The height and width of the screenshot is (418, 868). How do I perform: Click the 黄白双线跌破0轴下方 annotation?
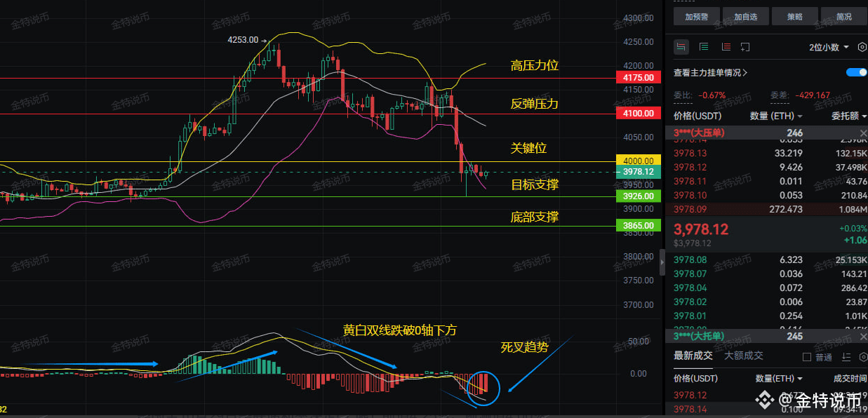(x=400, y=330)
